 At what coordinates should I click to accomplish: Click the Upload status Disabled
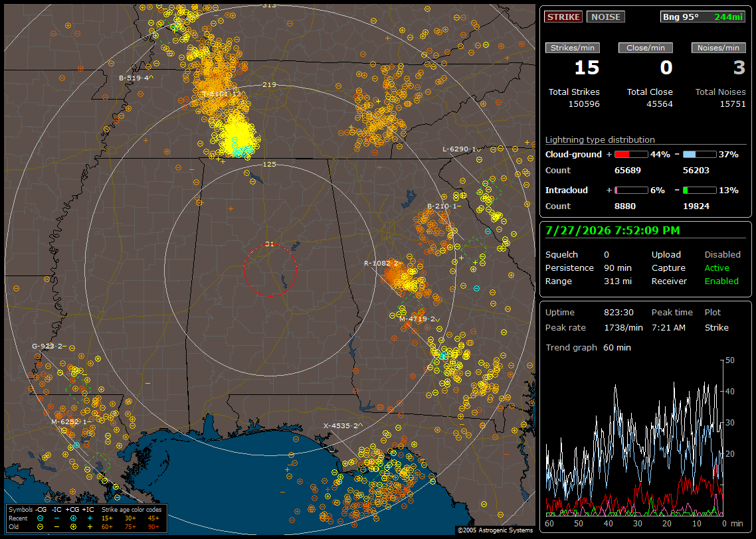click(x=722, y=255)
